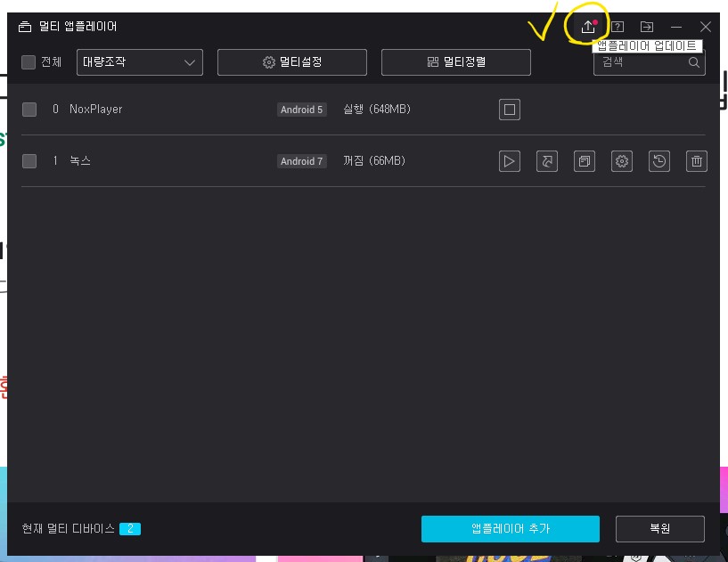
Task: Open settings gear for 녹스 instance
Action: pyautogui.click(x=622, y=161)
